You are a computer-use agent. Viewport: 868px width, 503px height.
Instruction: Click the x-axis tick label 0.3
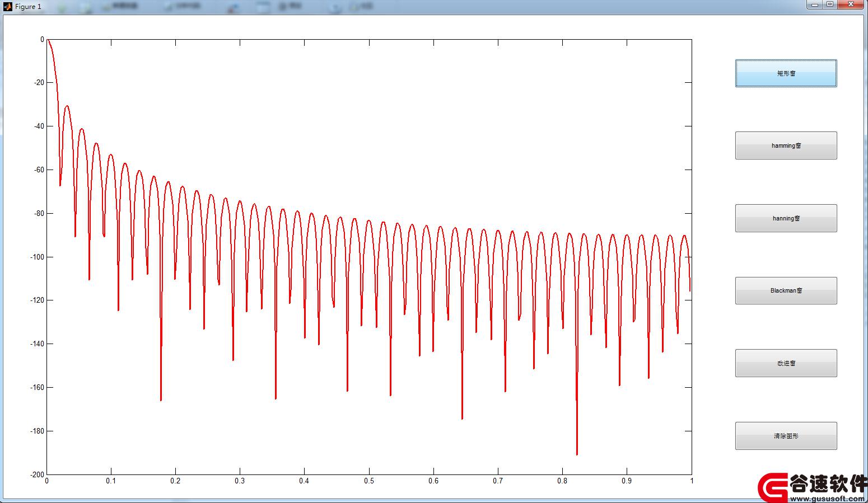(x=240, y=481)
